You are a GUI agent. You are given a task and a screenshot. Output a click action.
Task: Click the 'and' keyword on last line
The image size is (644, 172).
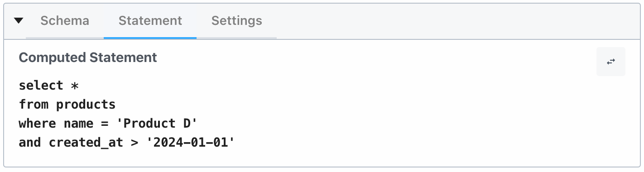(x=30, y=143)
